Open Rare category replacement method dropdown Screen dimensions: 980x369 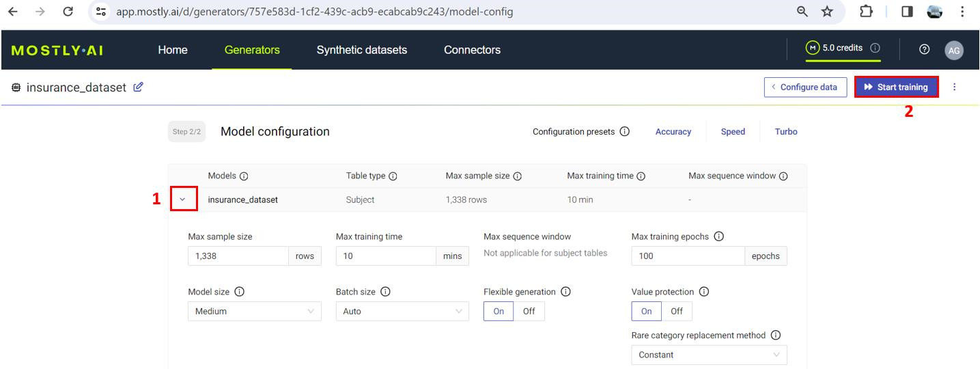[x=708, y=355]
